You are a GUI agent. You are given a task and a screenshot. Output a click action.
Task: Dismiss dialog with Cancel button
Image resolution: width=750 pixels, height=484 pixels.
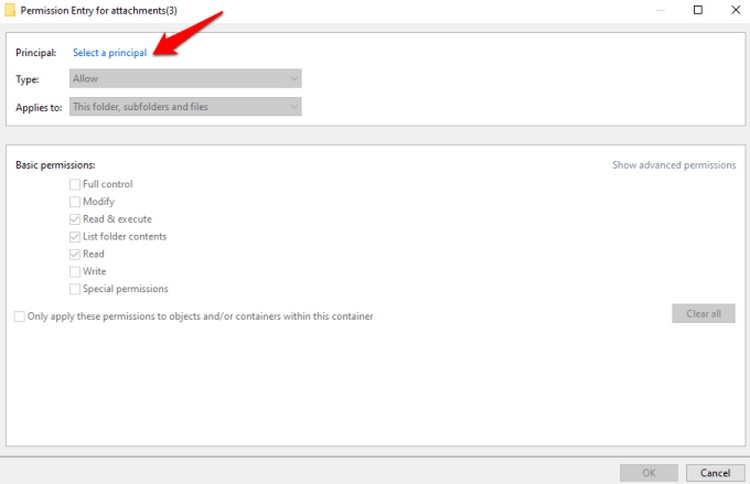coord(715,473)
